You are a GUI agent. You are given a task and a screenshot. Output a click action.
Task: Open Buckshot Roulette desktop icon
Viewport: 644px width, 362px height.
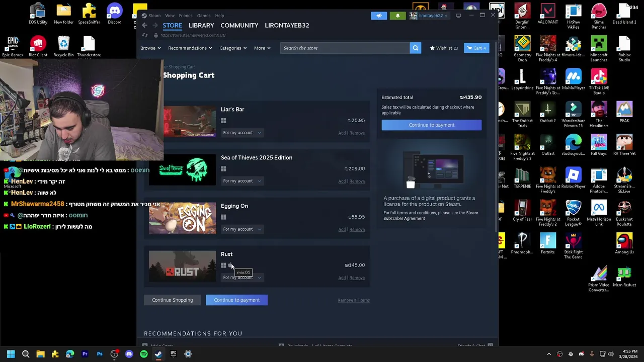[624, 213]
